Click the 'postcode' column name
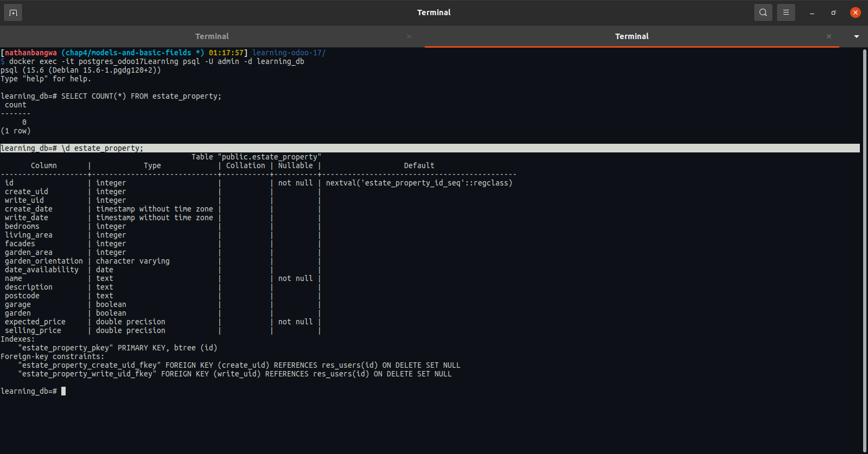868x454 pixels. [x=22, y=296]
